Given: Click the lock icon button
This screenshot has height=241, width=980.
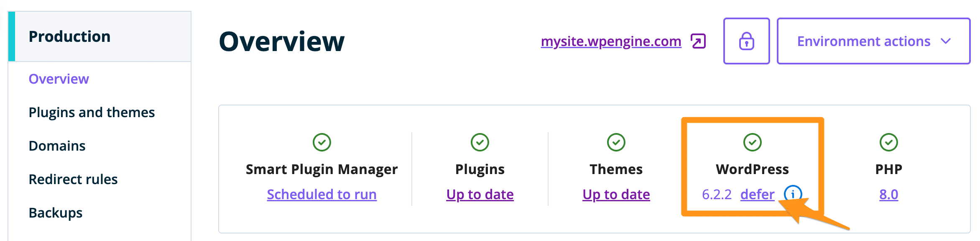Looking at the screenshot, I should pos(746,41).
